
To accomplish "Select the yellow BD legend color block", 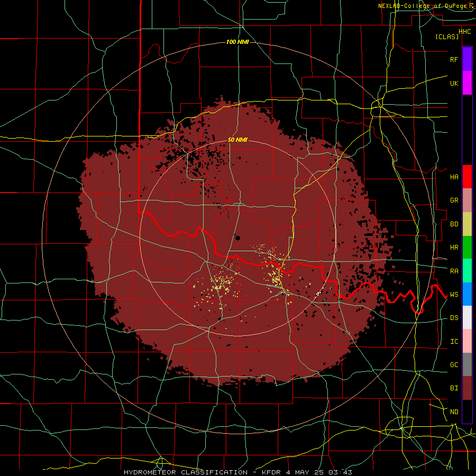I will (467, 224).
